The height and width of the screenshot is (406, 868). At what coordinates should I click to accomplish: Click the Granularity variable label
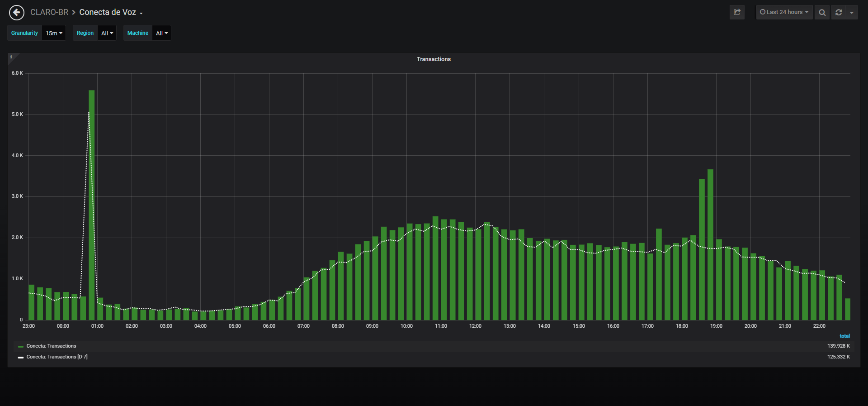[25, 33]
